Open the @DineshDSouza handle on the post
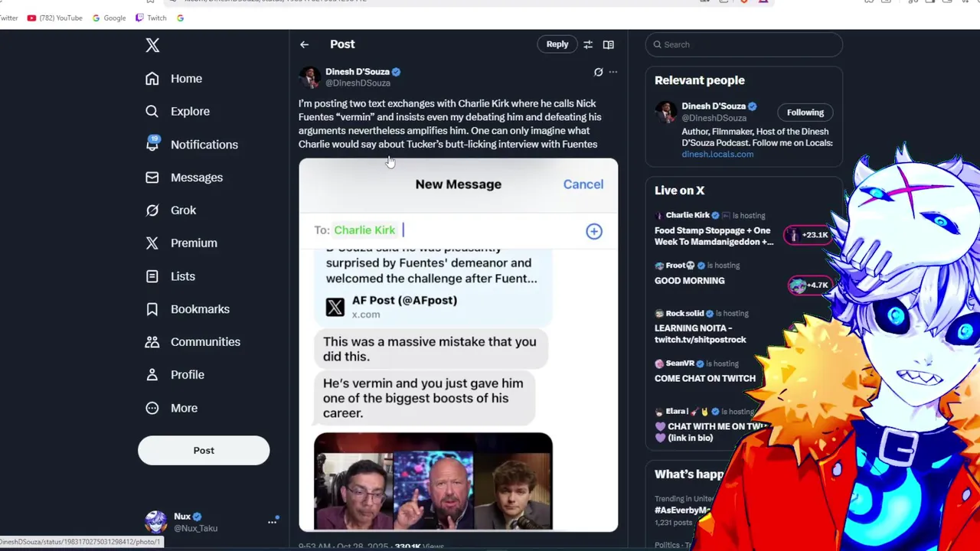Viewport: 980px width, 551px height. click(x=358, y=83)
